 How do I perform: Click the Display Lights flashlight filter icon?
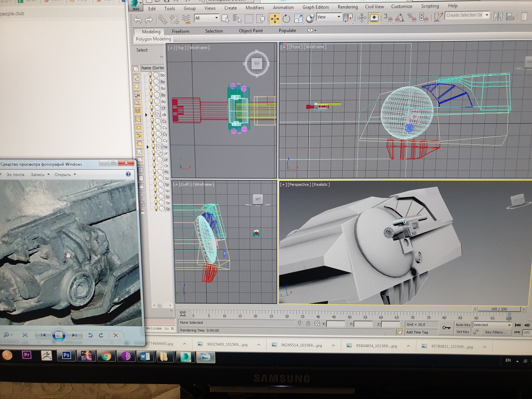click(x=136, y=86)
